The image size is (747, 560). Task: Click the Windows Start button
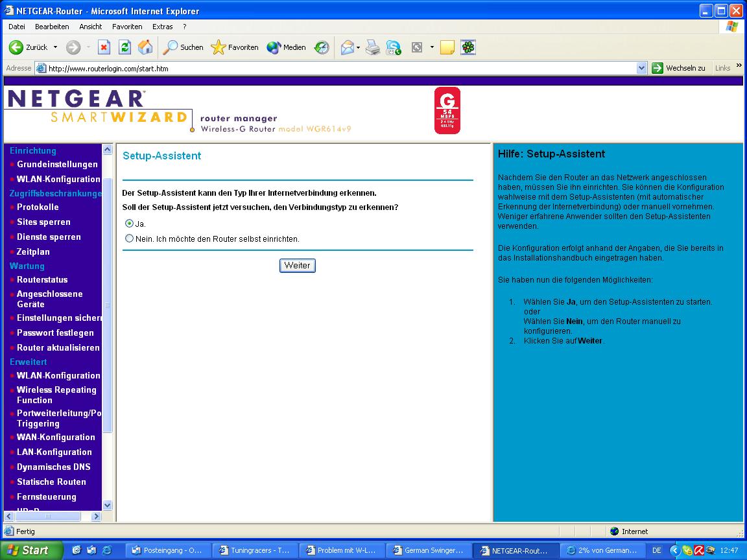click(29, 550)
